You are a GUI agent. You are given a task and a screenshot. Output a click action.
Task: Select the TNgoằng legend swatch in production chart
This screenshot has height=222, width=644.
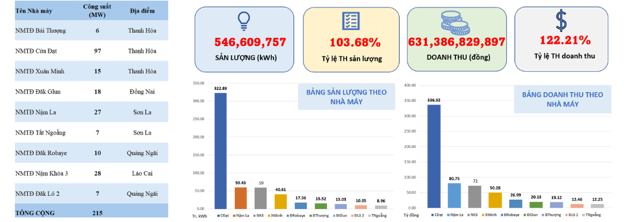(370, 215)
